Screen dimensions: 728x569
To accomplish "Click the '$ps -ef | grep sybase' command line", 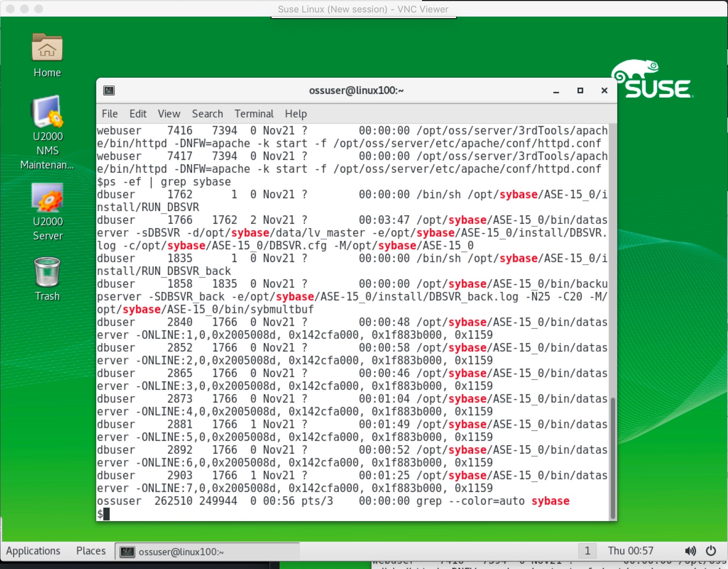I will (164, 182).
